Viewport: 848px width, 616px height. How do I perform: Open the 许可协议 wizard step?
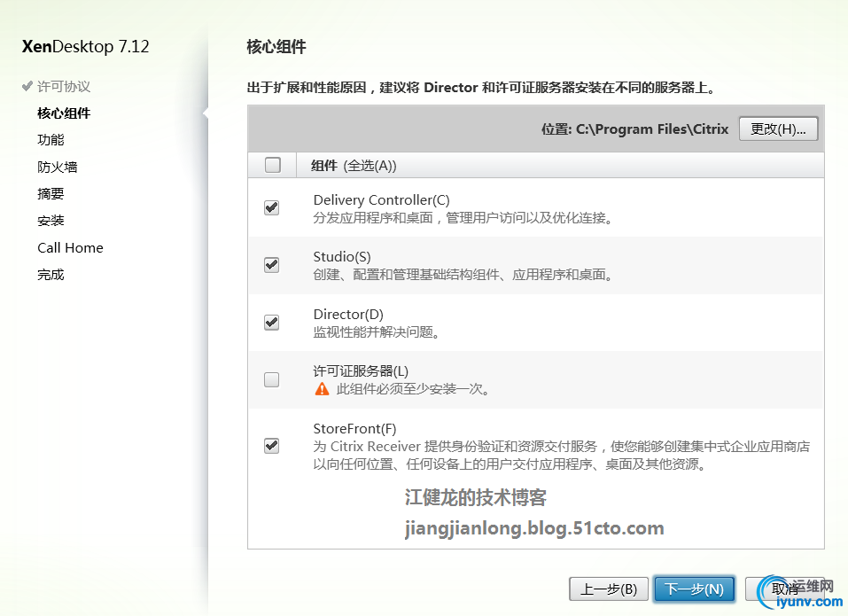[x=64, y=87]
